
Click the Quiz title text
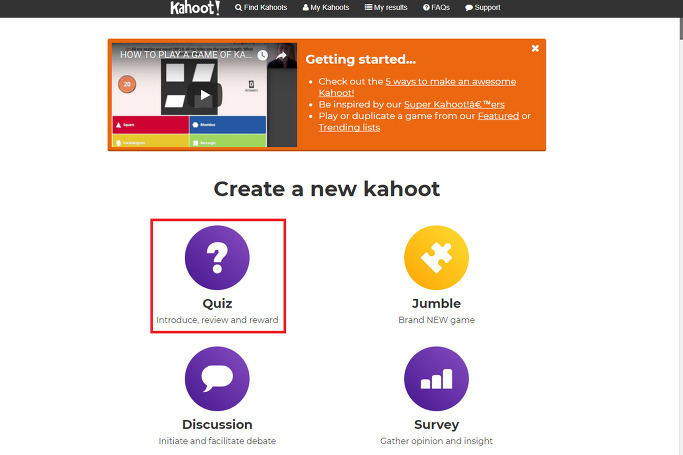[217, 303]
